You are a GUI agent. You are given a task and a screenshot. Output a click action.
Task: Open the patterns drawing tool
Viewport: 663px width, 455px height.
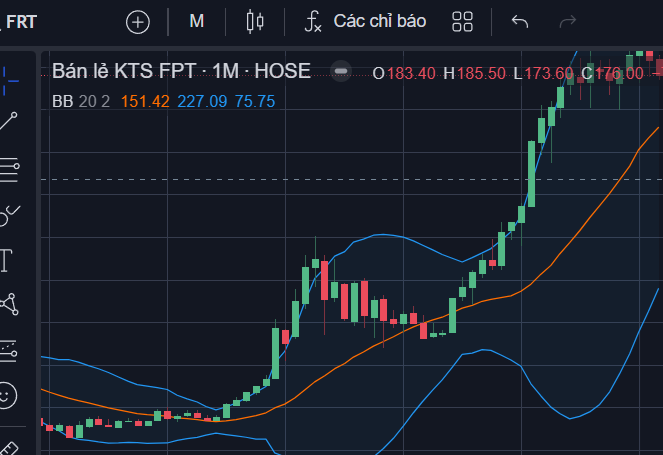pyautogui.click(x=9, y=304)
